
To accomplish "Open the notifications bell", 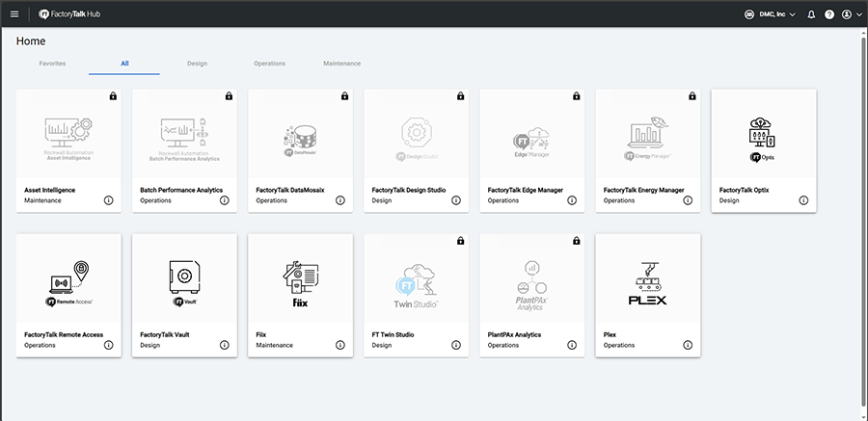I will coord(811,14).
